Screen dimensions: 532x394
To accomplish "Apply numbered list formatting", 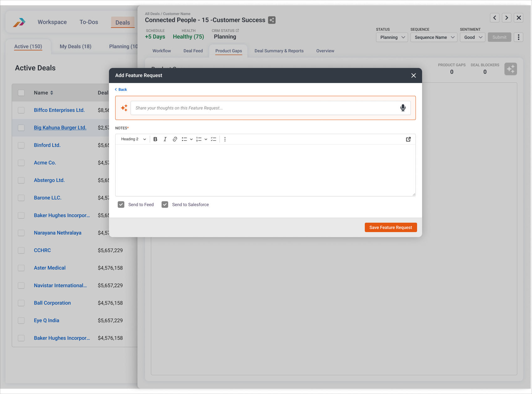I will (x=199, y=139).
